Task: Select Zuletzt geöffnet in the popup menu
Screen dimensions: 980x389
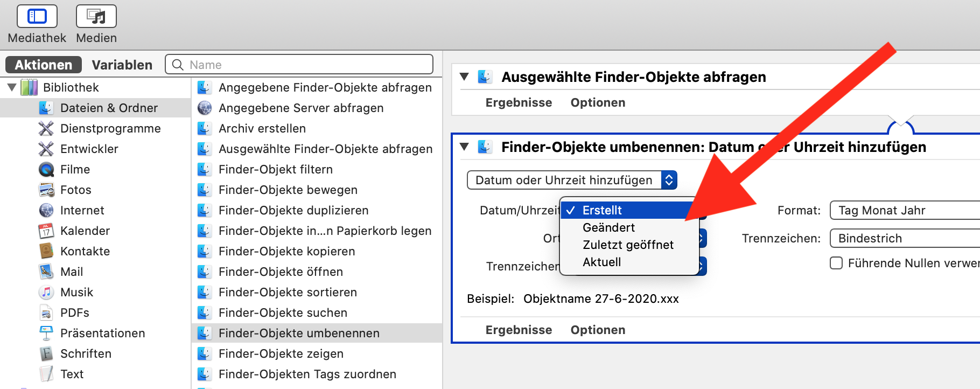Action: click(628, 245)
